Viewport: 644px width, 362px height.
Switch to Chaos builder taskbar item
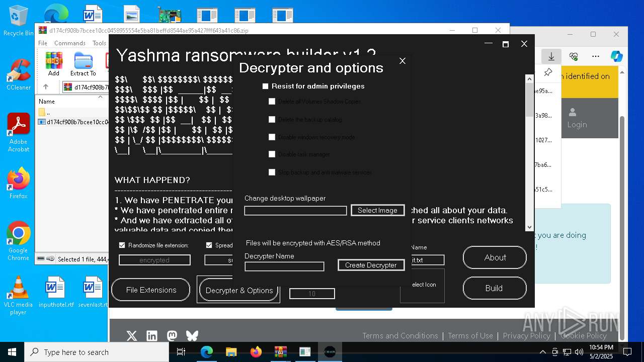point(330,352)
